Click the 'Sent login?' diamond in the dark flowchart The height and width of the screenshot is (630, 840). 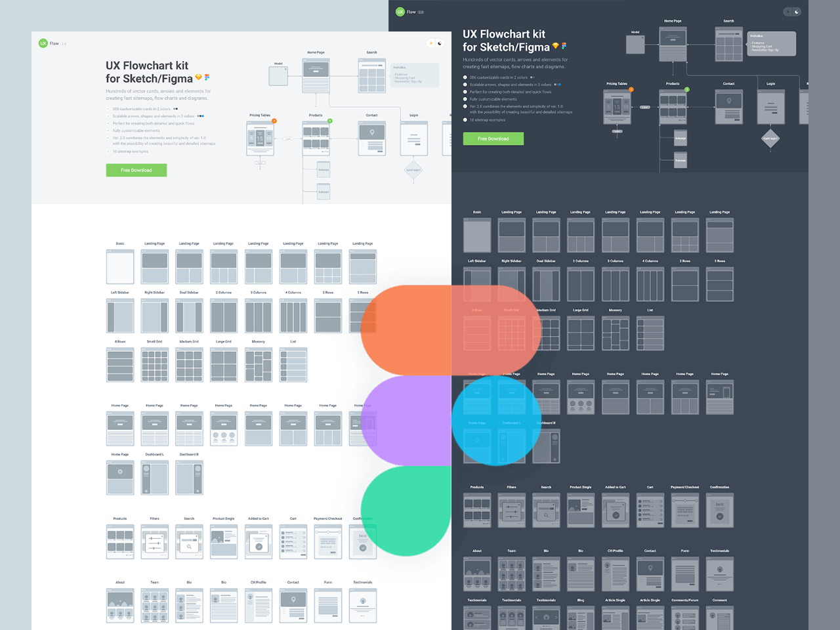click(770, 138)
